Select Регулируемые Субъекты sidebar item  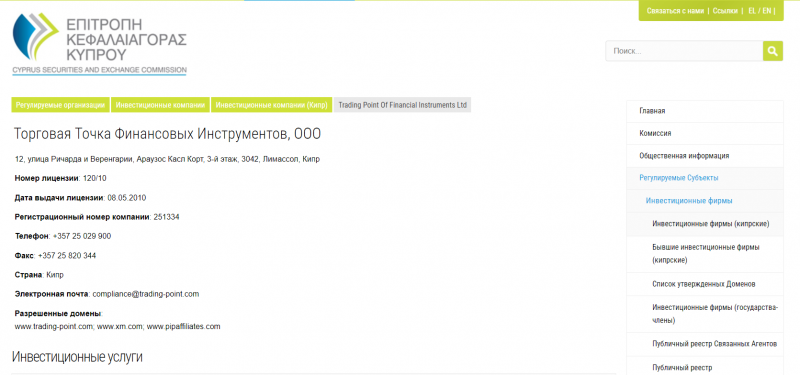pos(705,178)
